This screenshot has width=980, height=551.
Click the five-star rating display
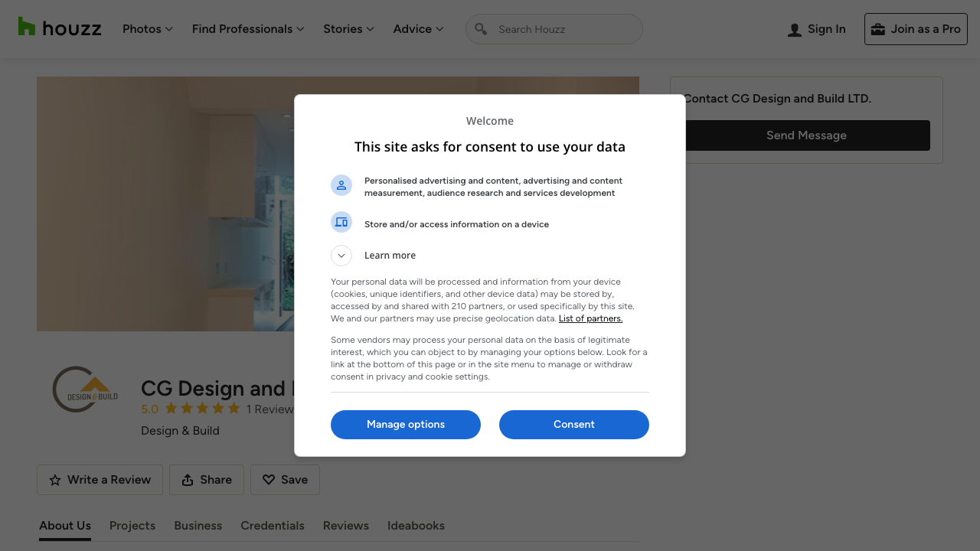pyautogui.click(x=202, y=409)
